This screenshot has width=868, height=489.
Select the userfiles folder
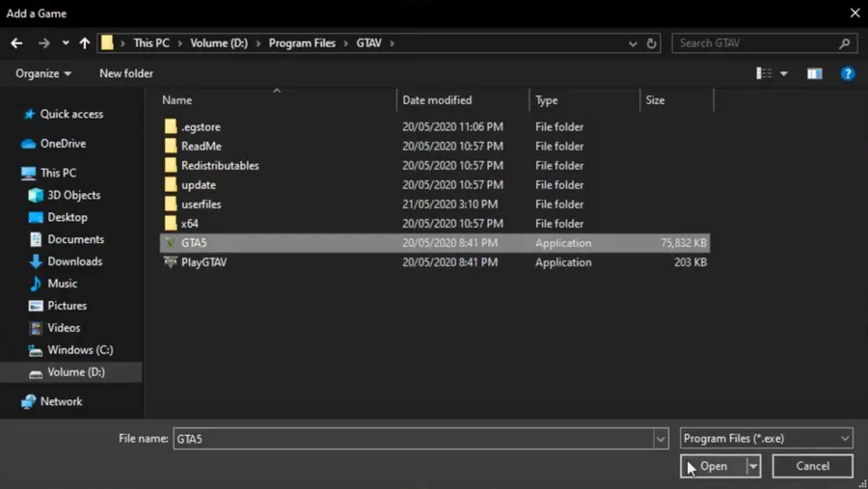pyautogui.click(x=435, y=204)
